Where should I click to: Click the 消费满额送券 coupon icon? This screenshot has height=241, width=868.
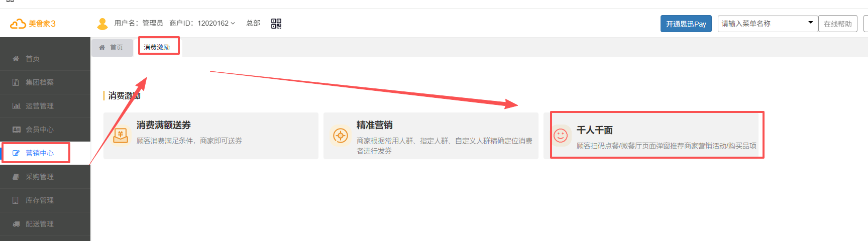[x=121, y=136]
